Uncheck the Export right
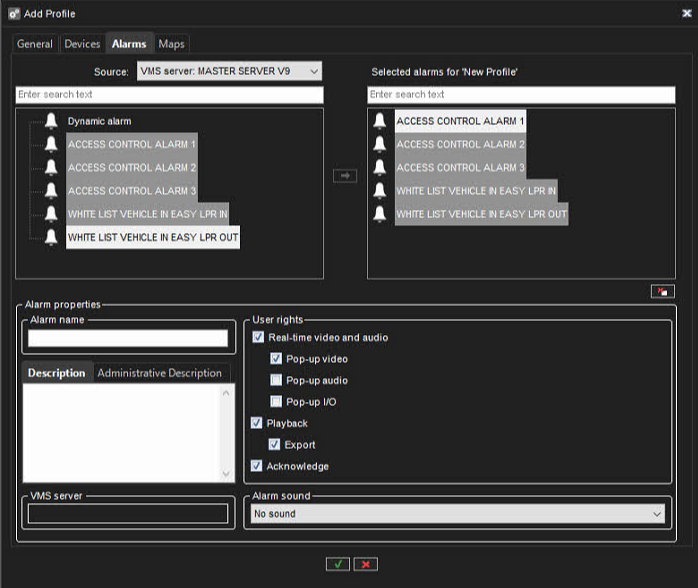The width and height of the screenshot is (698, 588). pyautogui.click(x=276, y=445)
